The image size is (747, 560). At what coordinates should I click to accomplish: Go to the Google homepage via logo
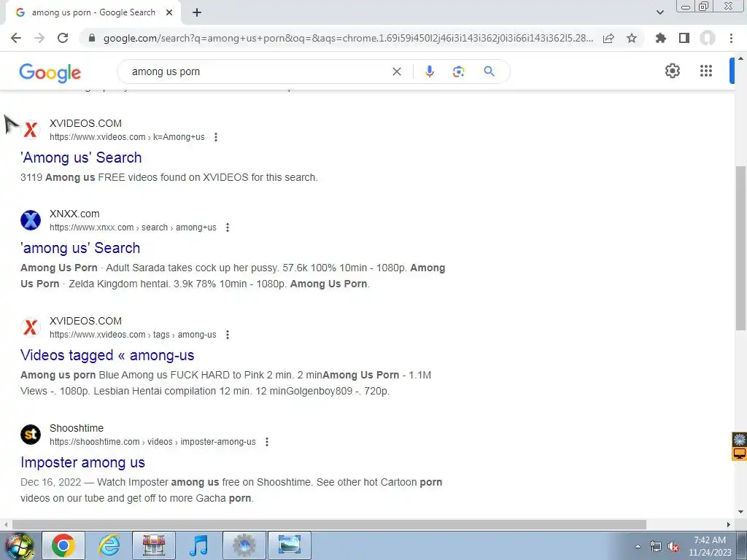click(x=50, y=72)
